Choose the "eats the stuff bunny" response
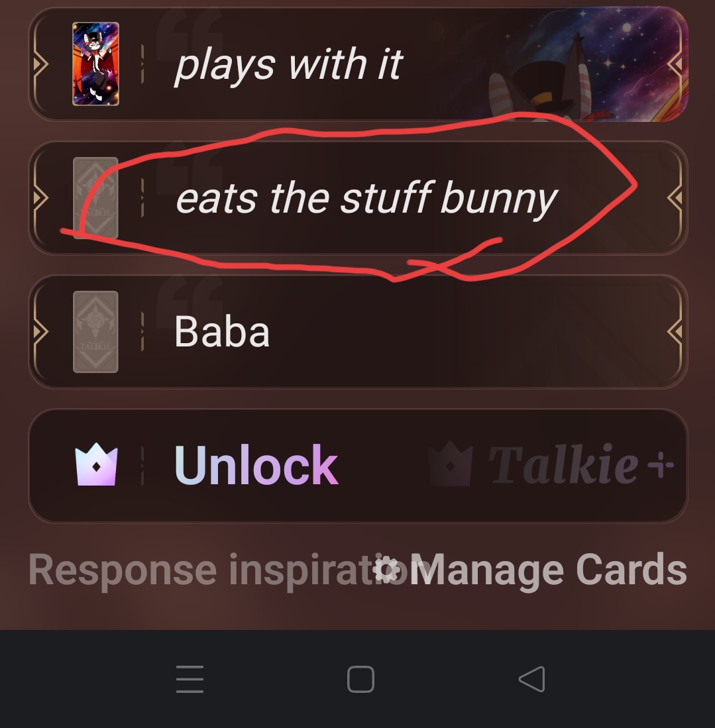The height and width of the screenshot is (728, 715). 358,198
